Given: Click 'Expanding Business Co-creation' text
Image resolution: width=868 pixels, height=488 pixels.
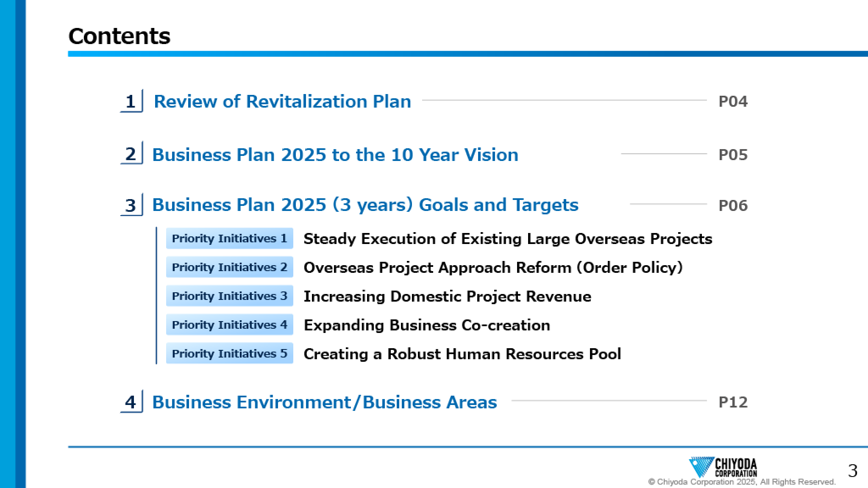Looking at the screenshot, I should 427,325.
